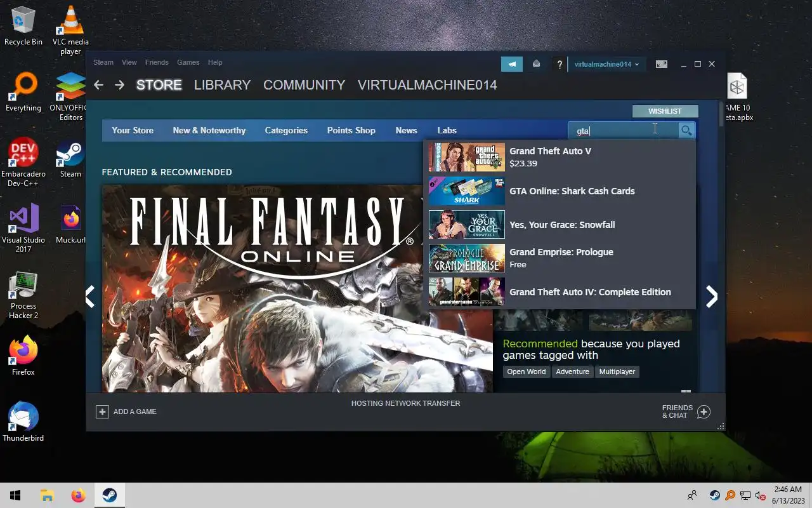The height and width of the screenshot is (508, 812).
Task: Click the Steam back navigation arrow
Action: 98,84
